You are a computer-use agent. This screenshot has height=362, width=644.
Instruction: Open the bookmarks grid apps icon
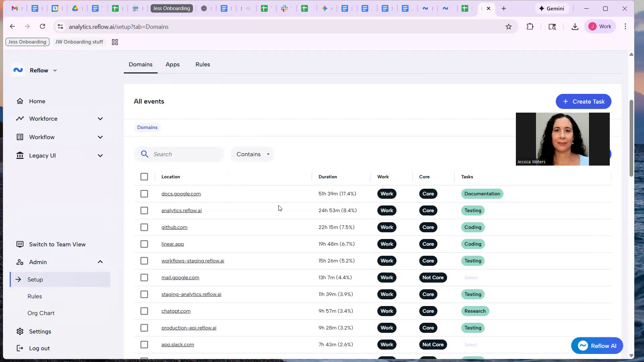coord(115,42)
